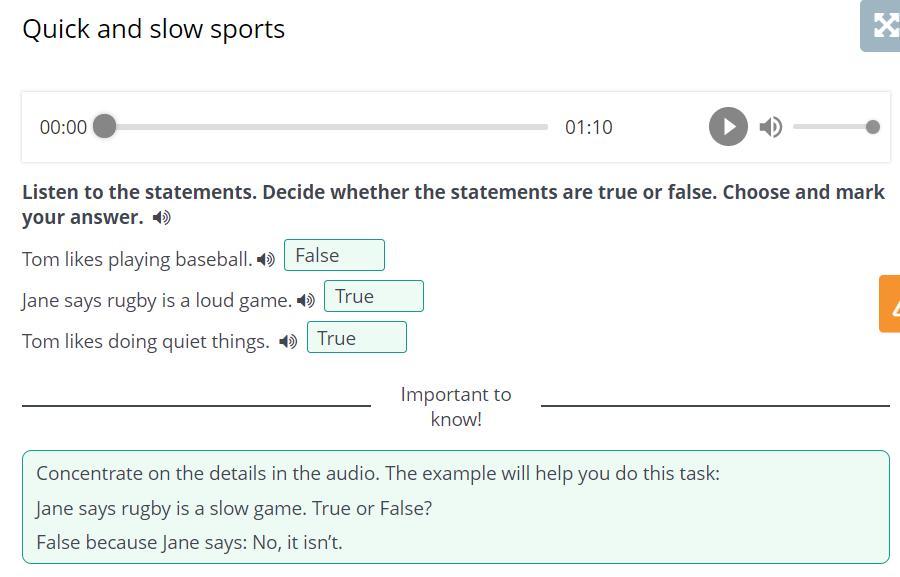
Task: Click the 'Important to know!' heading
Action: [456, 406]
